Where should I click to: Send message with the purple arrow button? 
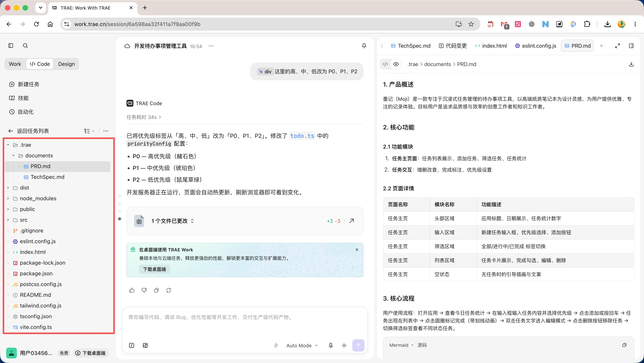(358, 346)
